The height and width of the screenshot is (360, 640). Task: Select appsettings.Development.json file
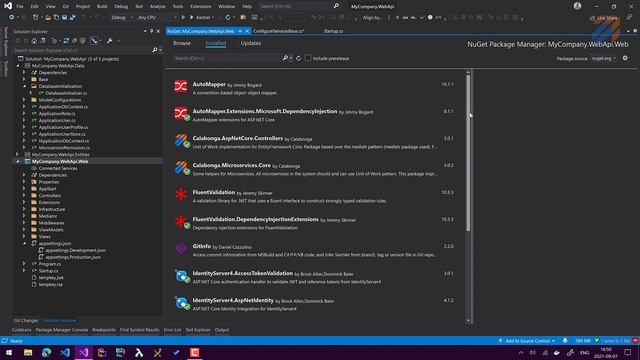click(76, 250)
